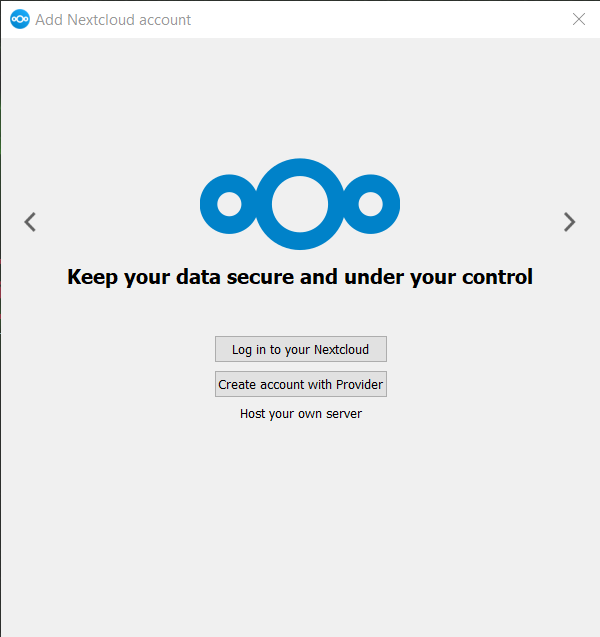The image size is (600, 637).
Task: Click the small Nextcloud icon in title bar
Action: [x=20, y=19]
